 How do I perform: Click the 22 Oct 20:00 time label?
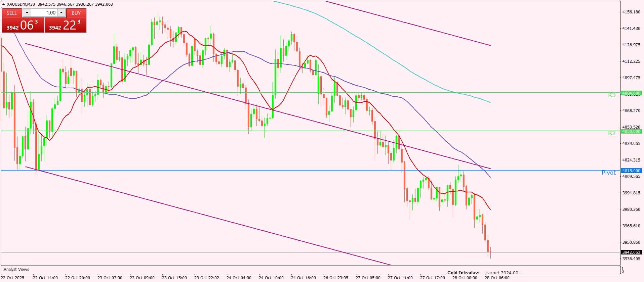coord(78,278)
